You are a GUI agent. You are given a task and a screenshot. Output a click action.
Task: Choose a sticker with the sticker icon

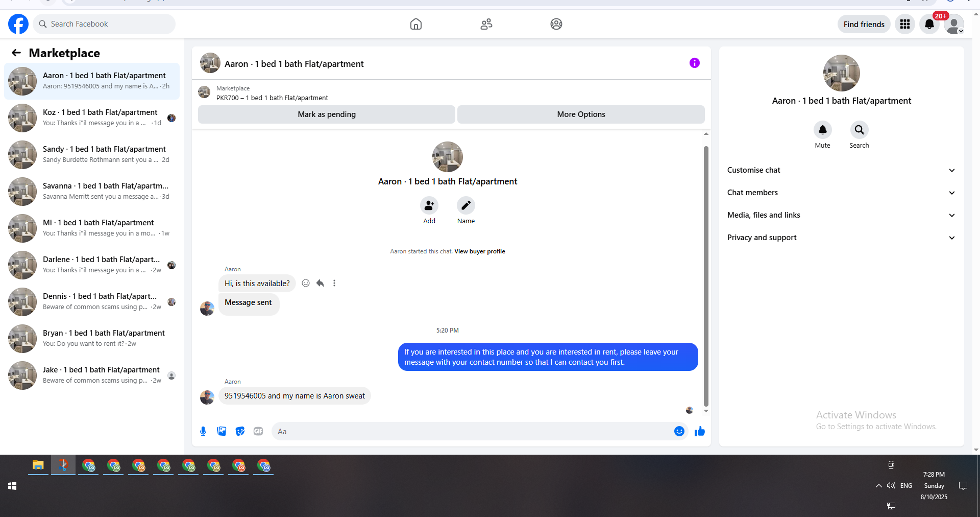[240, 431]
